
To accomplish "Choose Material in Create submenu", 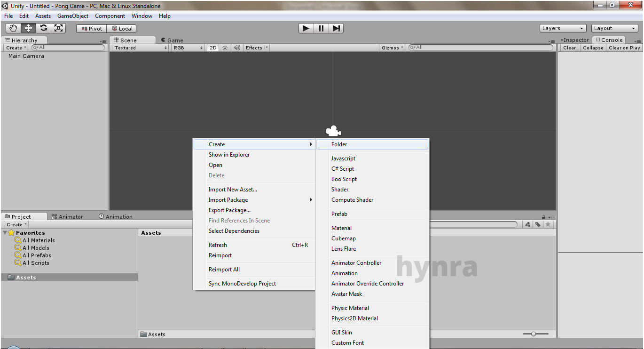I will [x=372, y=228].
